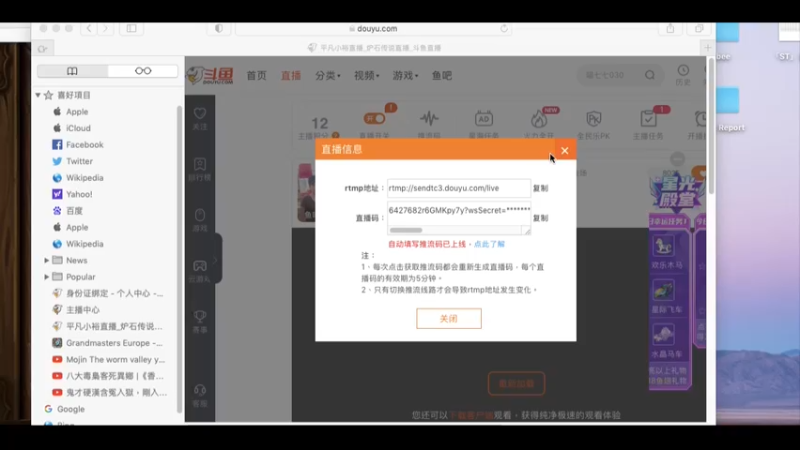Open the iCloud bookmark
The image size is (800, 450).
(71, 128)
